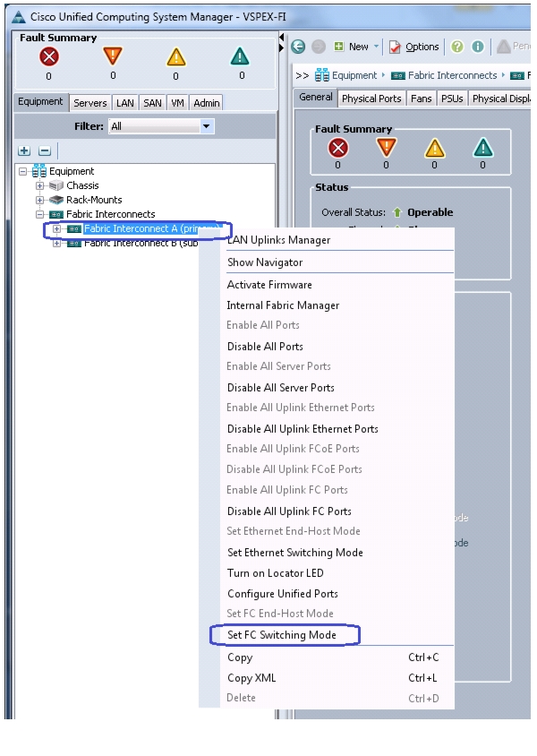Click critical fault icon in General tab Fault Summary
The height and width of the screenshot is (756, 537).
pyautogui.click(x=338, y=148)
